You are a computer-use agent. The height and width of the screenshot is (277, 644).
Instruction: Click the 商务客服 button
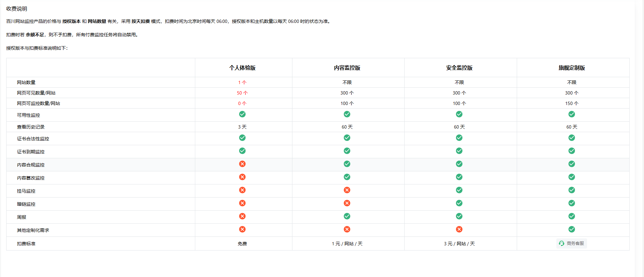coord(571,243)
